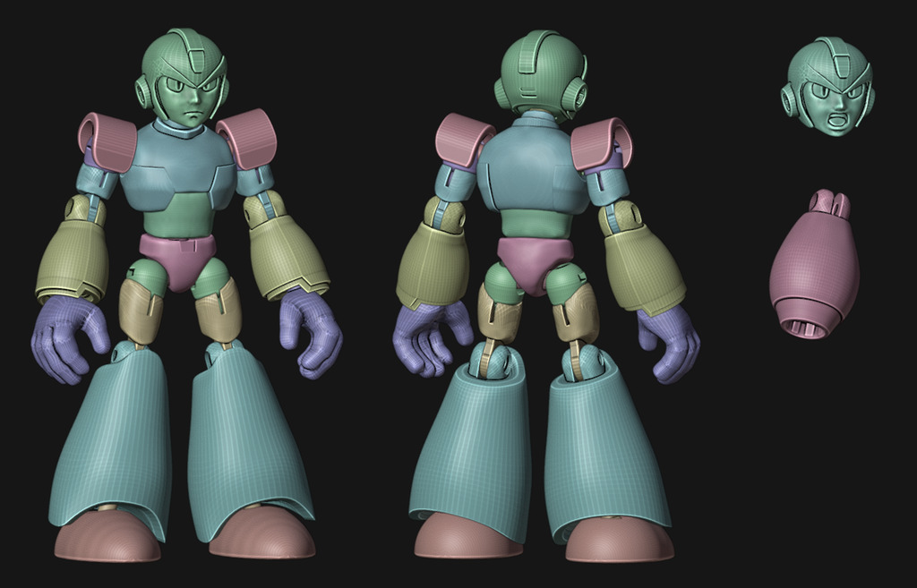Viewport: 917px width, 588px height.
Task: Select the pink arm cannon buster model
Action: pyautogui.click(x=815, y=266)
